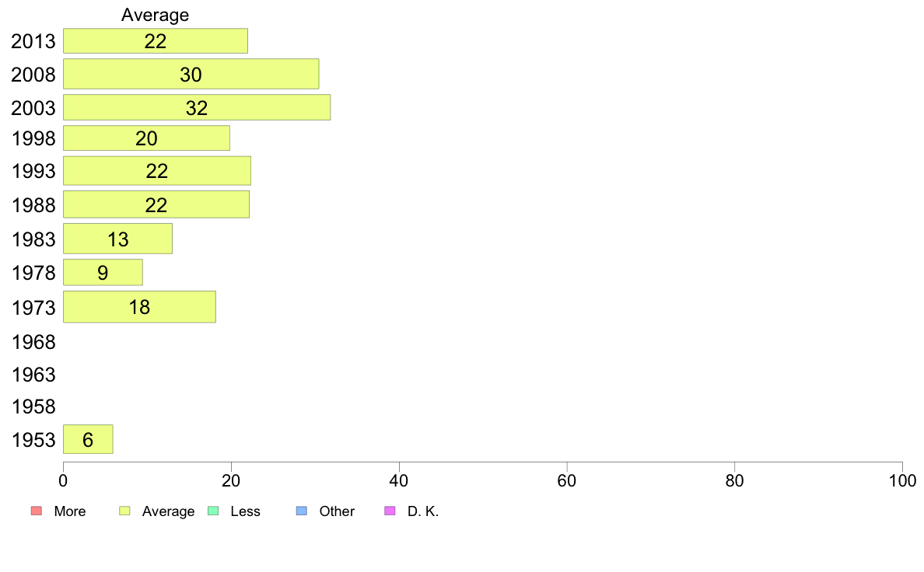Select the 1973 bar showing 18
The image size is (924, 572).
click(140, 307)
